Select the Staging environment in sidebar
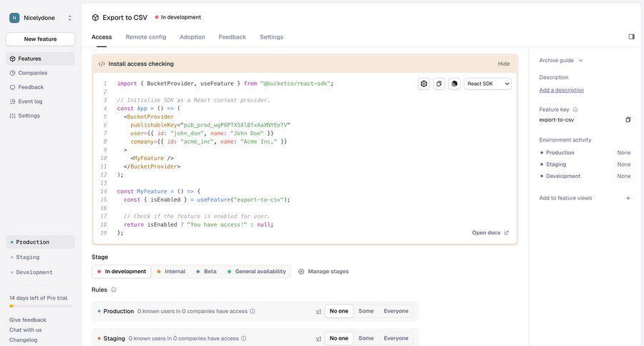 click(x=28, y=257)
